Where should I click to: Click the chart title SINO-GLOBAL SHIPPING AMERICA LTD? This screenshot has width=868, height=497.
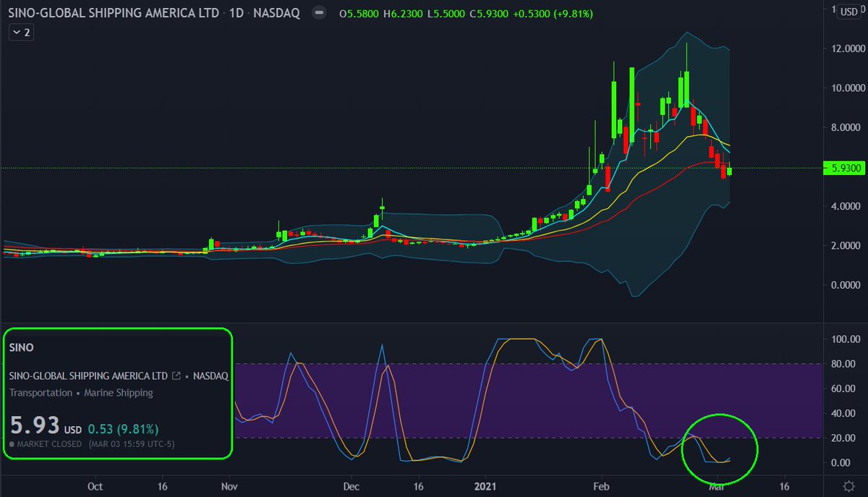114,14
